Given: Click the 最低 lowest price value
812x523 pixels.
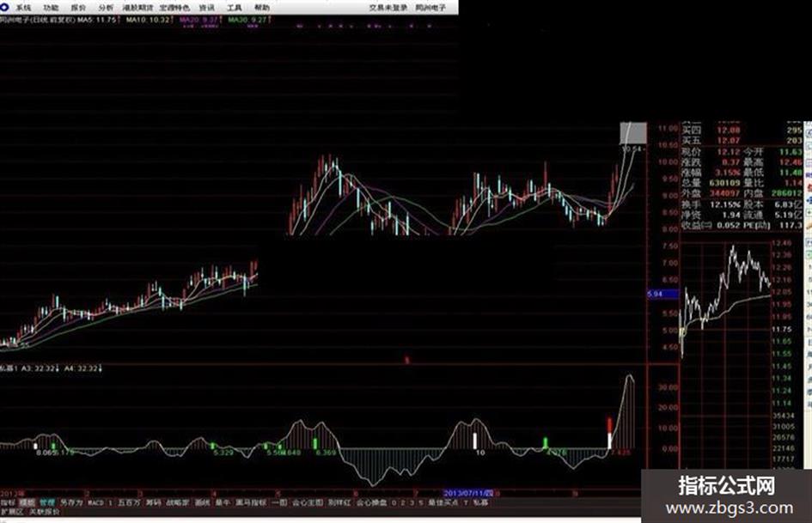Looking at the screenshot, I should pyautogui.click(x=791, y=173).
